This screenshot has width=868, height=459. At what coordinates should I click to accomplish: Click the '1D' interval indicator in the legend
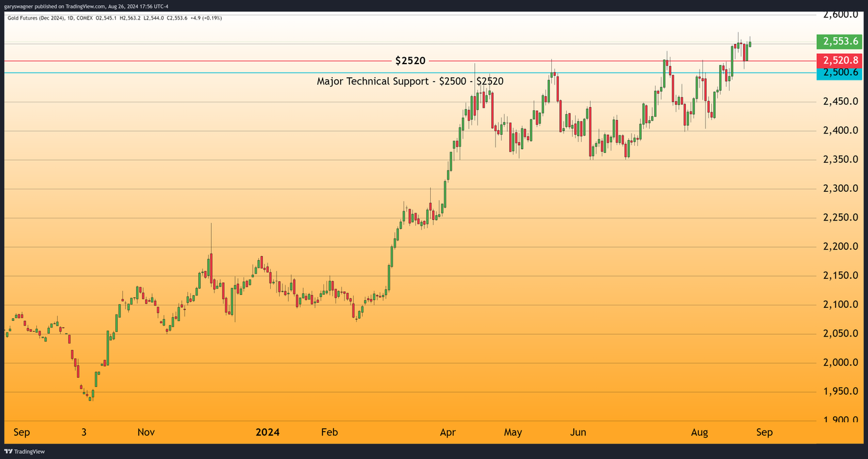point(69,18)
